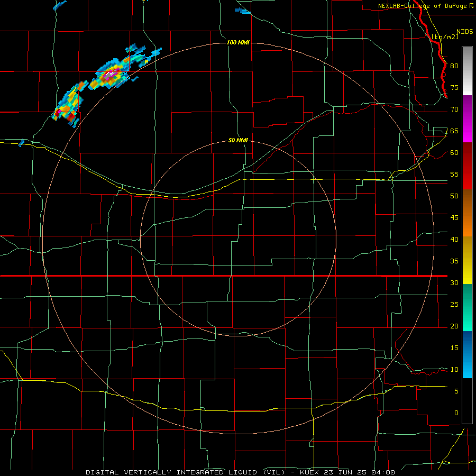Click the scale value 20
Screen dimensions: 476x476
454,326
